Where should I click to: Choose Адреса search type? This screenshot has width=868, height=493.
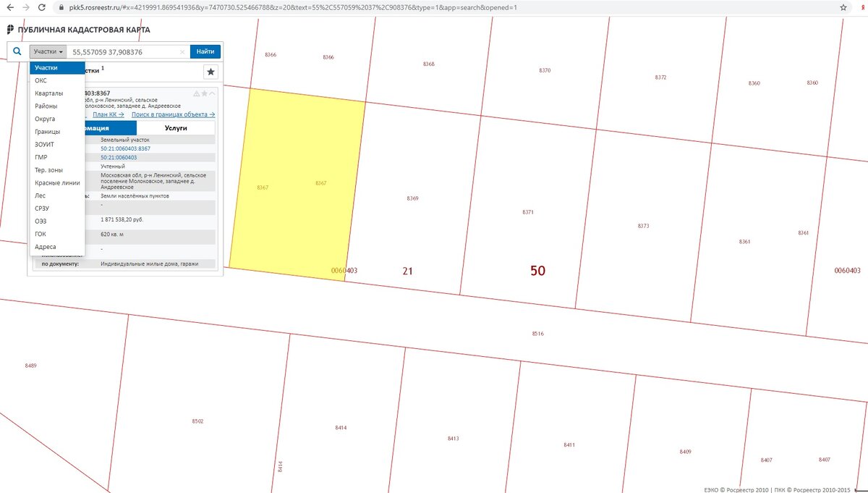[57, 247]
